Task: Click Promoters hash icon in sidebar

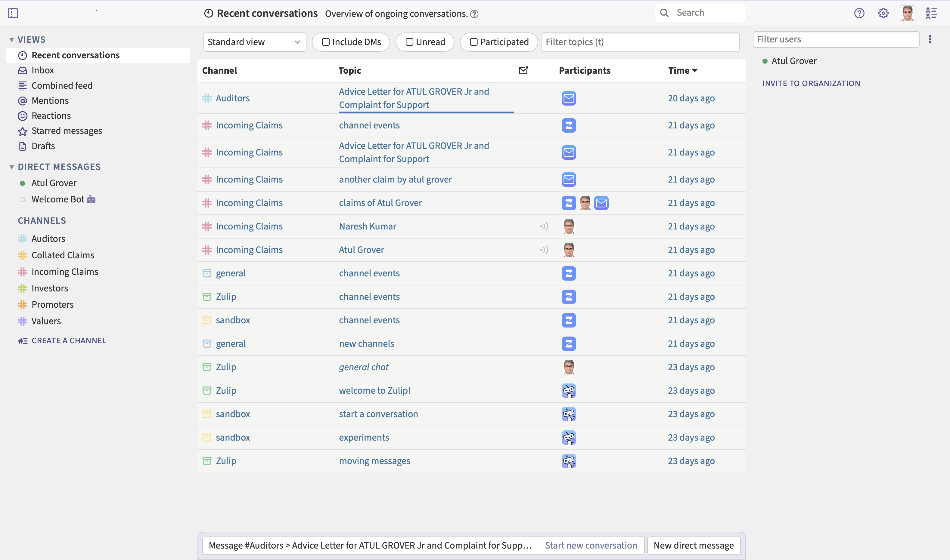Action: [x=23, y=305]
